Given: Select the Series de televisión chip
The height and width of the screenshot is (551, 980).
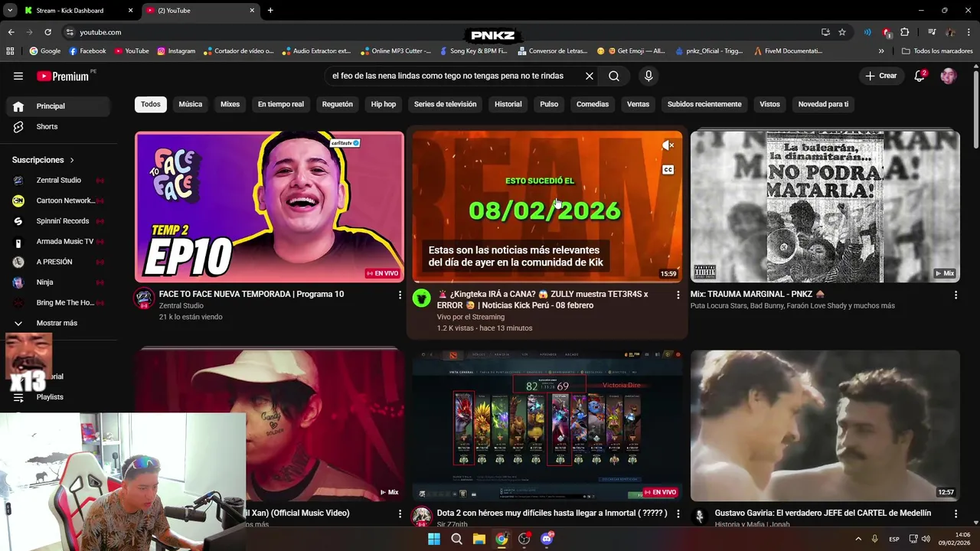Looking at the screenshot, I should (445, 104).
